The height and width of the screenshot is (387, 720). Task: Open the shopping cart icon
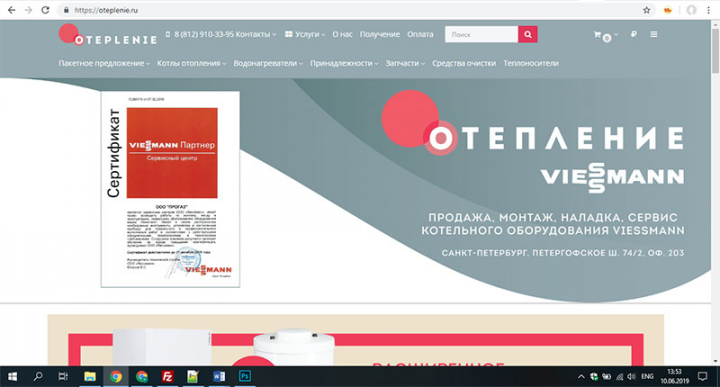(x=597, y=34)
